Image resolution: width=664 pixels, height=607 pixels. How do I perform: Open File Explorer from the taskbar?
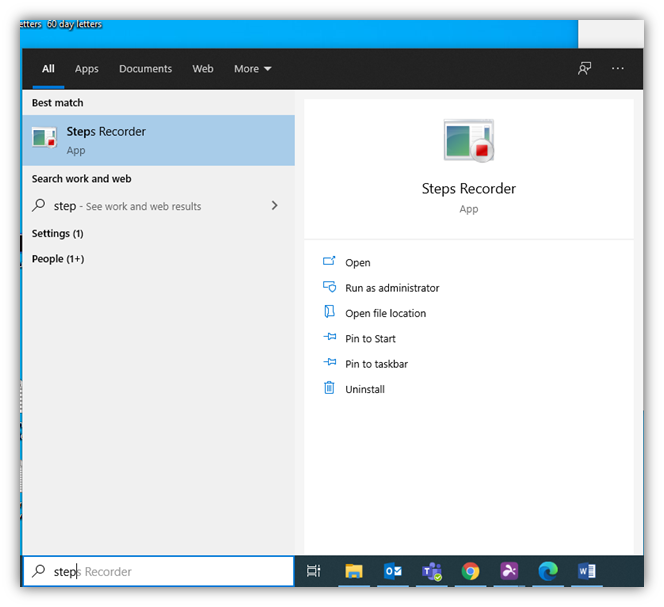point(354,571)
